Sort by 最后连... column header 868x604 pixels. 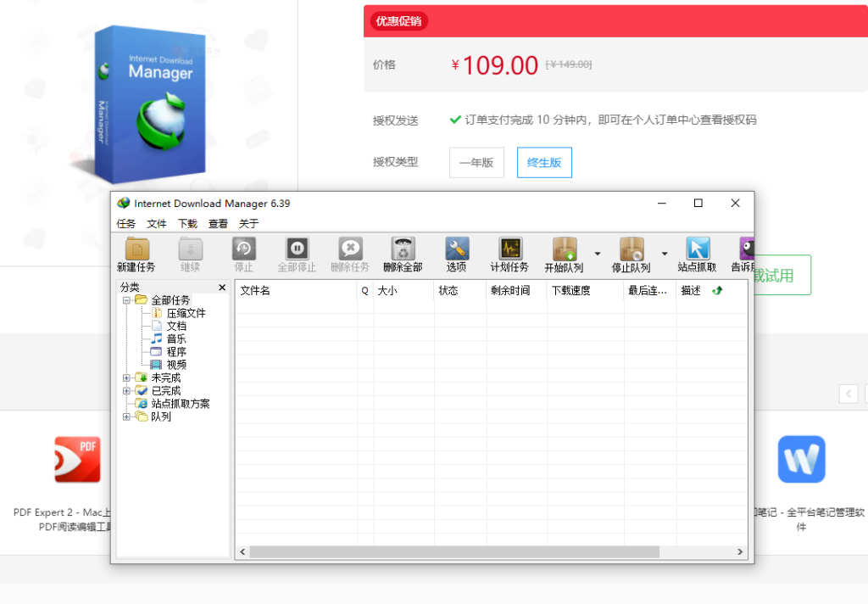(x=650, y=290)
